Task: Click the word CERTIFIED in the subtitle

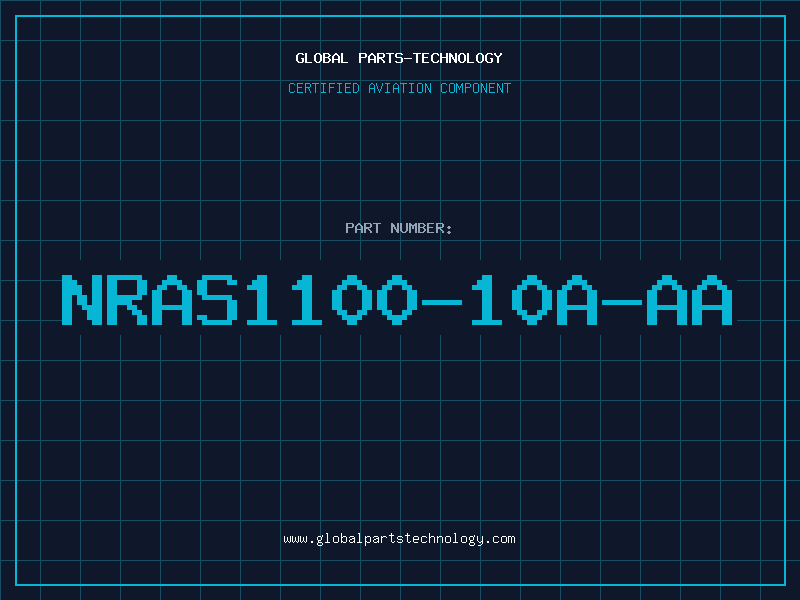Action: 323,88
